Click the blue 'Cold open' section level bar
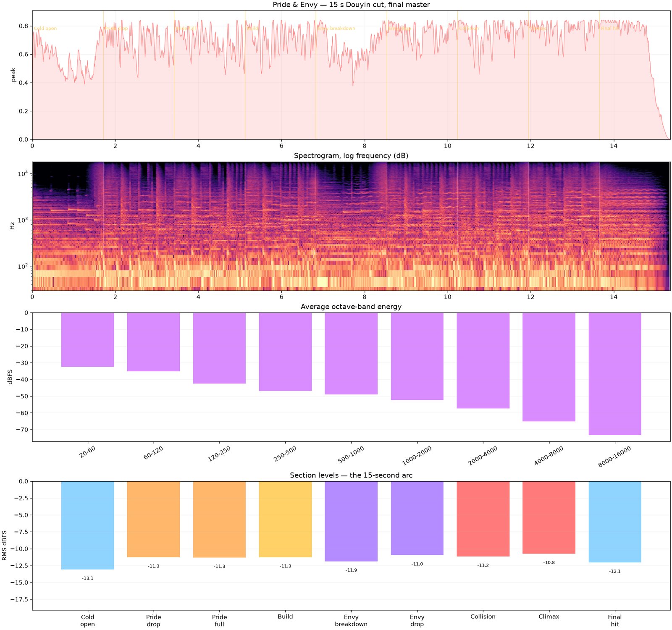The height and width of the screenshot is (630, 672). [88, 525]
